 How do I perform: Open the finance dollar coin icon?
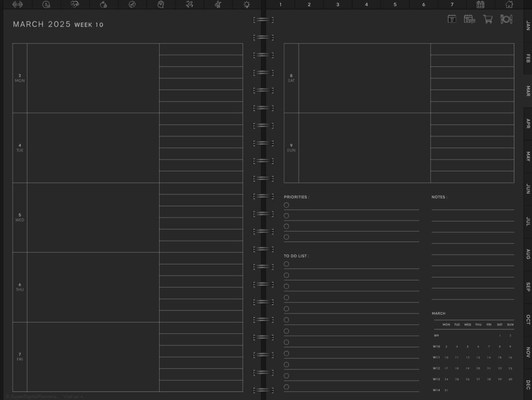(46, 5)
